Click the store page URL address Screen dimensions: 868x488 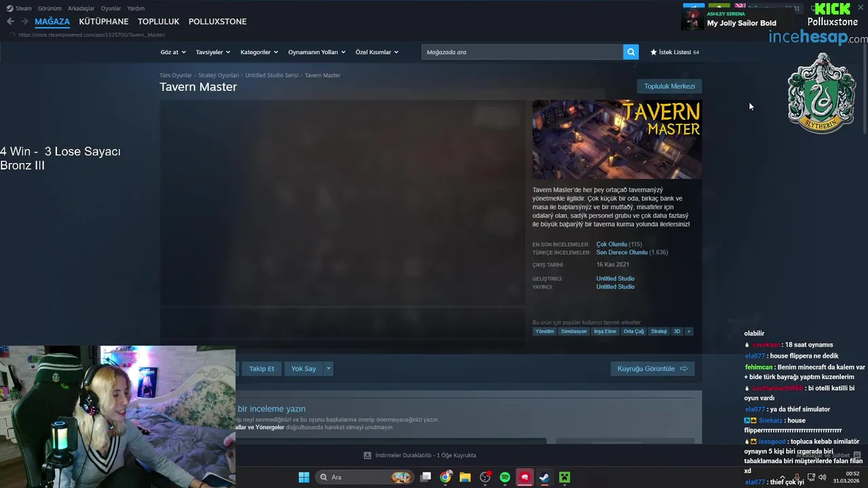pyautogui.click(x=92, y=35)
